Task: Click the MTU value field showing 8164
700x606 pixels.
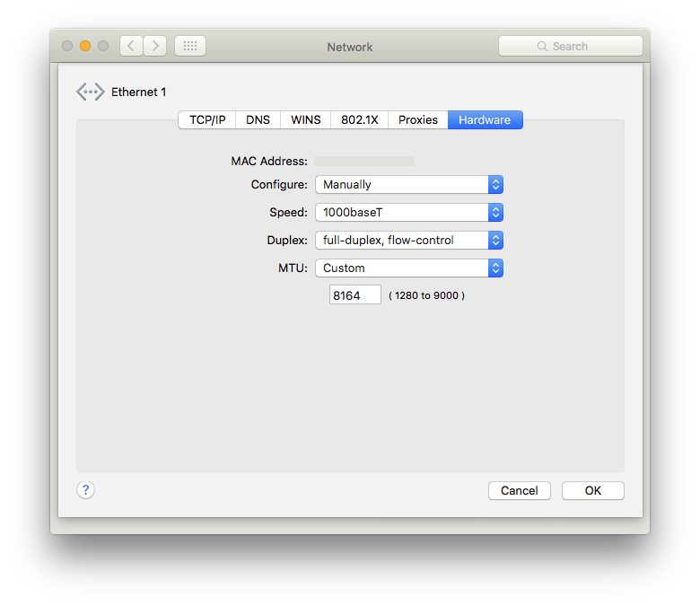Action: tap(355, 295)
